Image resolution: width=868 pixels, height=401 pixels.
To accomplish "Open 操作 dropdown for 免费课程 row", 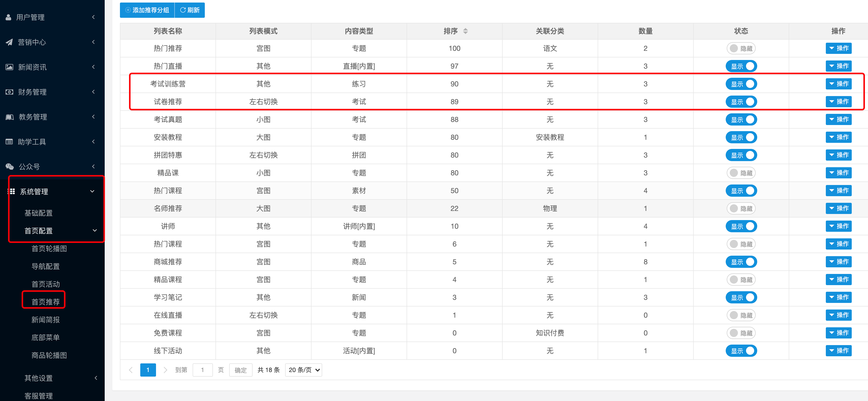I will (x=838, y=333).
